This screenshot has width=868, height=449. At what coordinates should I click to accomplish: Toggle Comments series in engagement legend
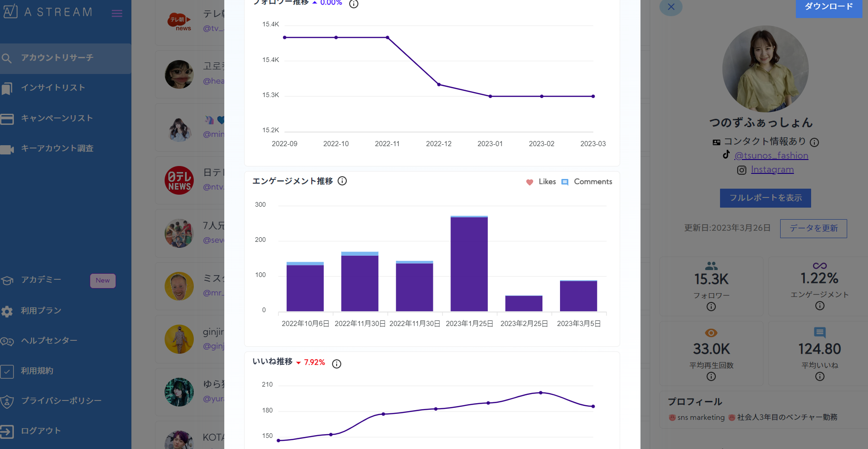(587, 182)
